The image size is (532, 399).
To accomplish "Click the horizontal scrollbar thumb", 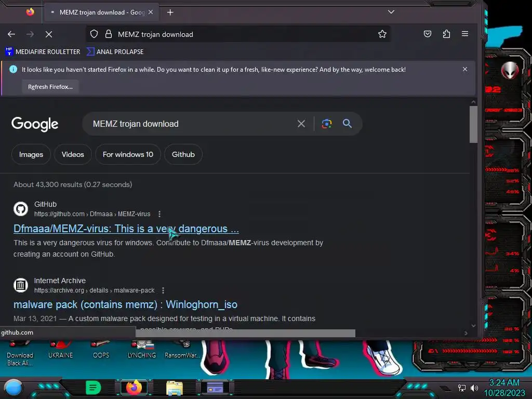I will (x=245, y=333).
